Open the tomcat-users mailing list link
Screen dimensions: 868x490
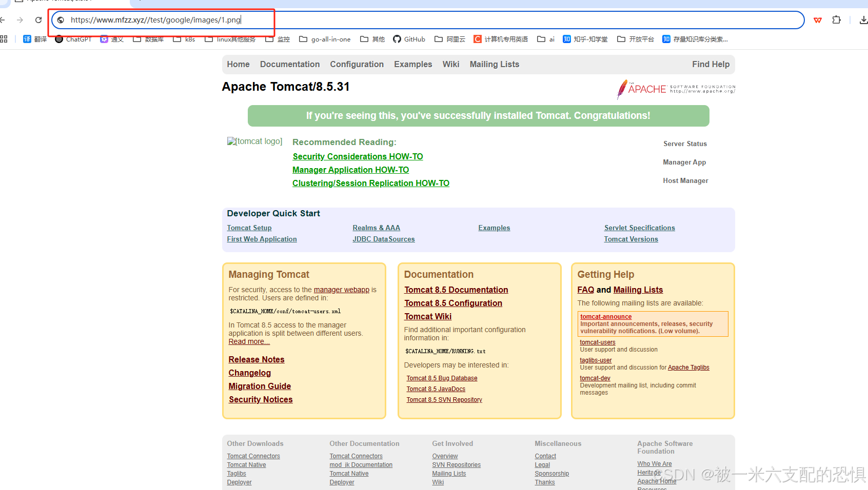coord(598,342)
